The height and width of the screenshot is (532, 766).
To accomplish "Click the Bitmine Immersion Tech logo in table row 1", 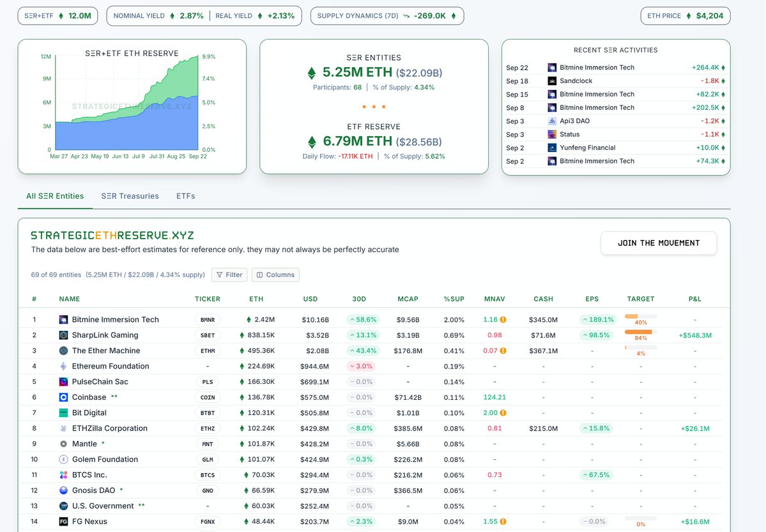I will tap(63, 319).
